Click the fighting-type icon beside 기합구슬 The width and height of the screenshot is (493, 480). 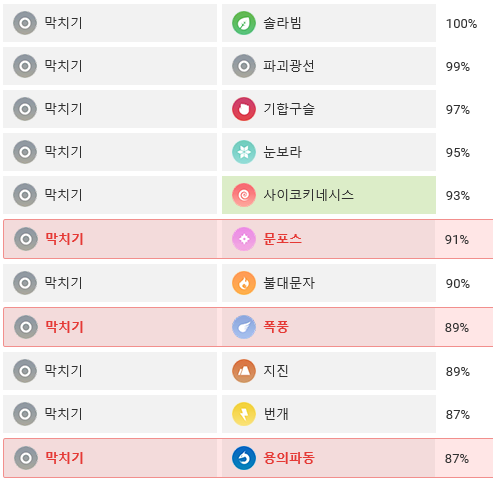click(244, 109)
